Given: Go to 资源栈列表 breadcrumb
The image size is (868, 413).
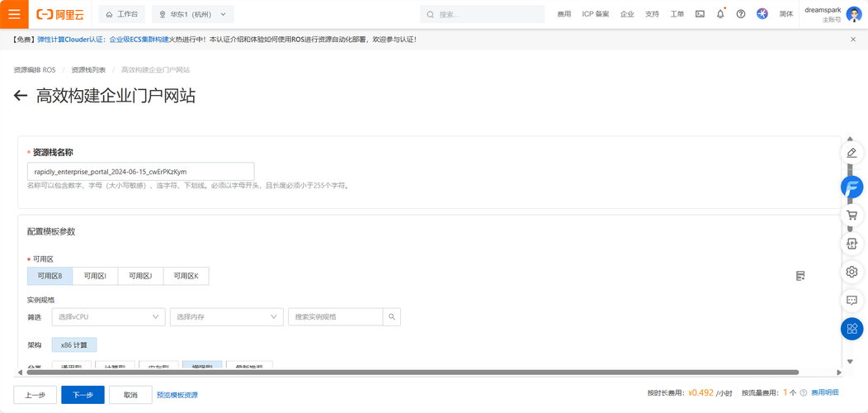Looking at the screenshot, I should pos(88,70).
